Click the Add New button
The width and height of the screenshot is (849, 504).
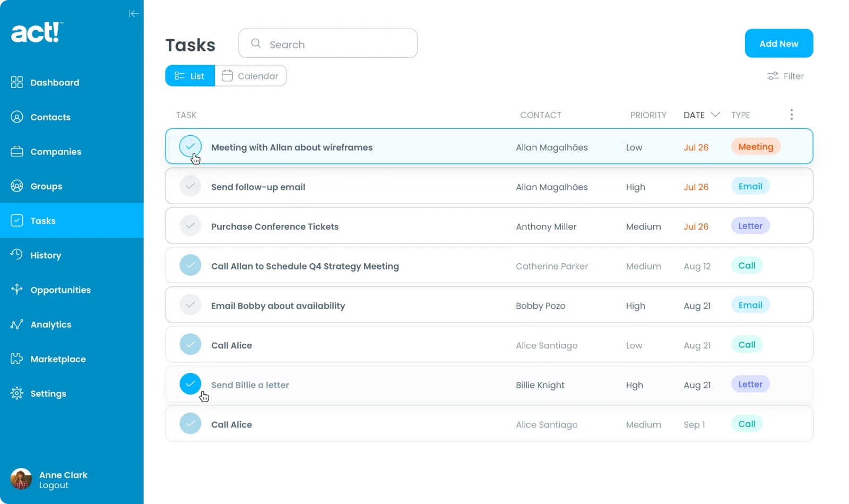click(x=778, y=43)
